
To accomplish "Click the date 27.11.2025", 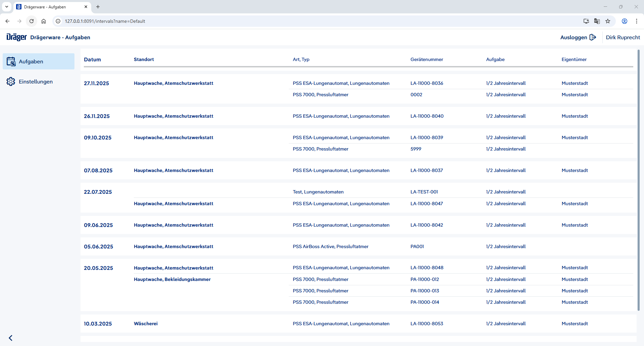I will coord(96,83).
